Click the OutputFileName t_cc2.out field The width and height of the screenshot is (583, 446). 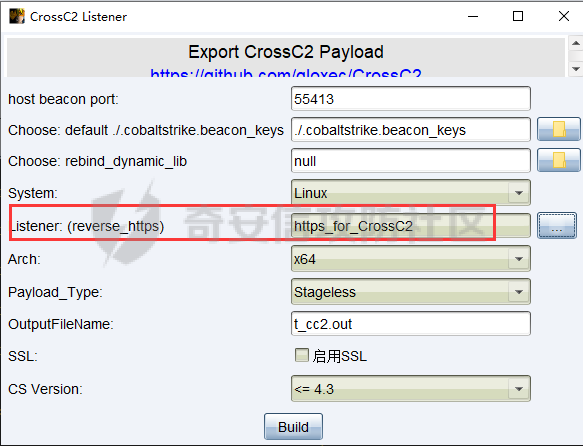click(410, 324)
